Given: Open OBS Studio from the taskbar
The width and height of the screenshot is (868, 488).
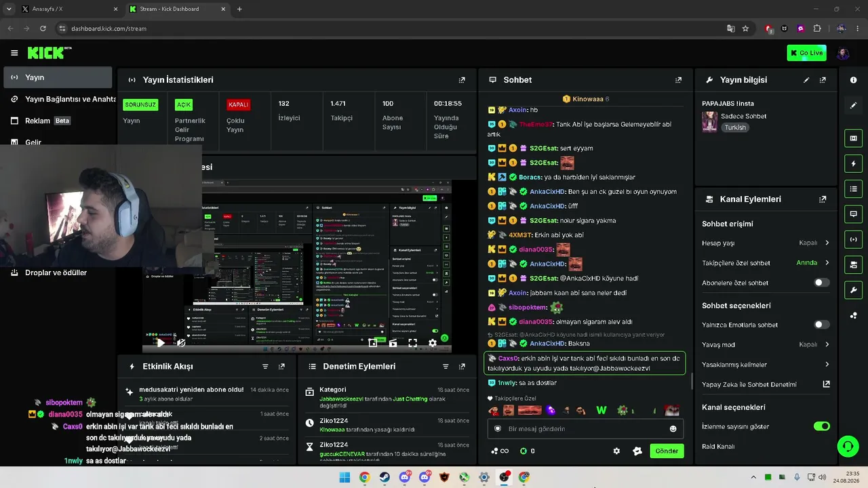Looking at the screenshot, I should [504, 477].
